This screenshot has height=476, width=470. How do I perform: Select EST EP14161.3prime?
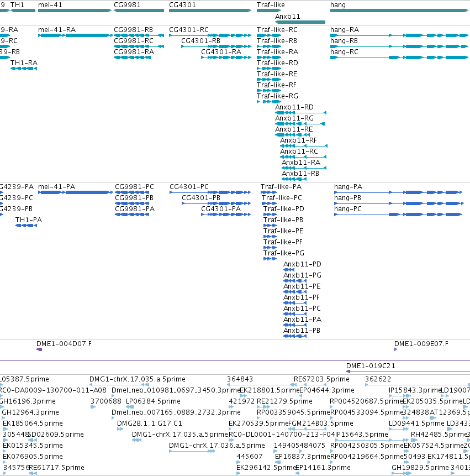(297, 473)
